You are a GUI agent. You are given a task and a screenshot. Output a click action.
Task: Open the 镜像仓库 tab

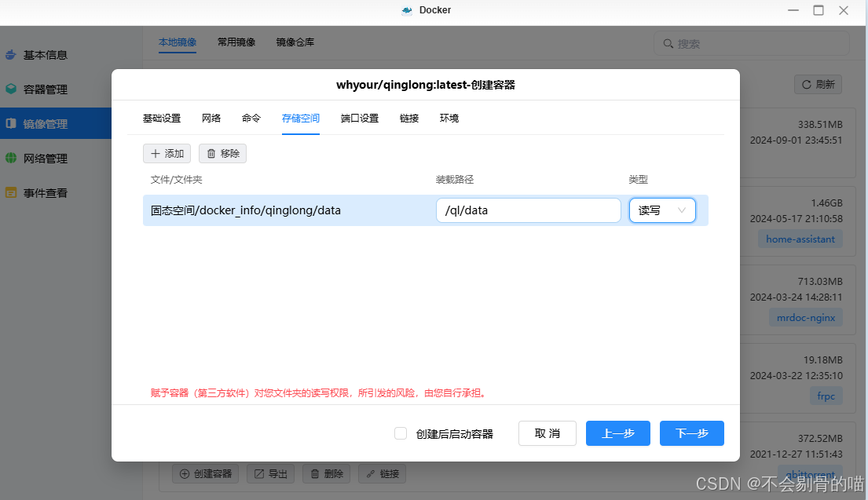pyautogui.click(x=295, y=42)
